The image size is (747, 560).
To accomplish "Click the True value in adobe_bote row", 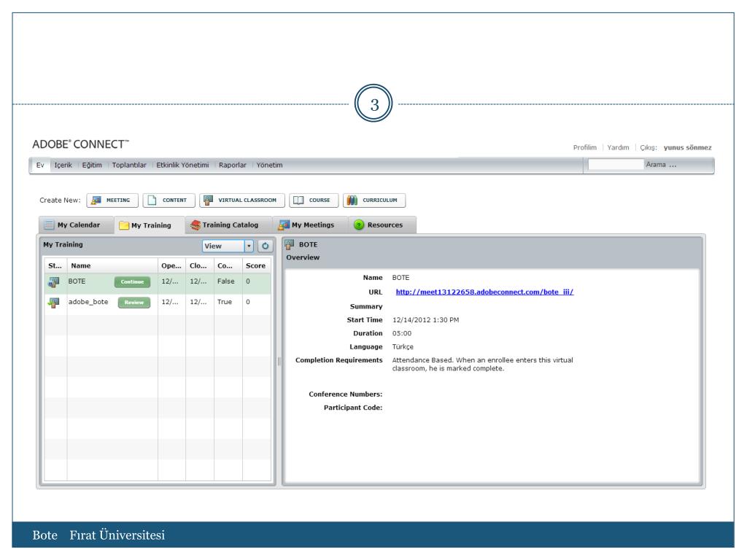I will coord(225,302).
